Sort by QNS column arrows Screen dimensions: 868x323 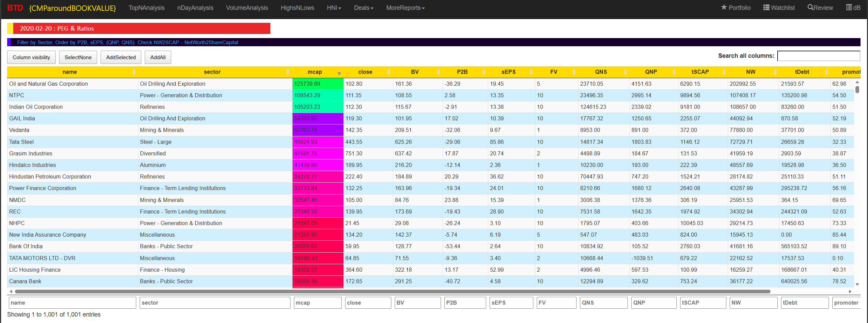(625, 72)
